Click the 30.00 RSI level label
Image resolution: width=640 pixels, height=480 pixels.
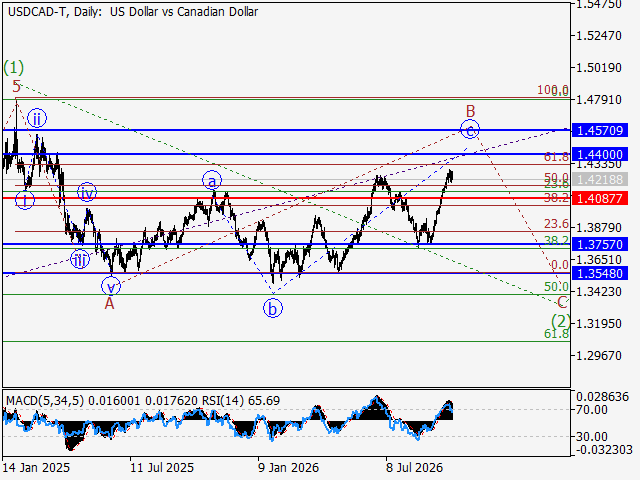[592, 437]
